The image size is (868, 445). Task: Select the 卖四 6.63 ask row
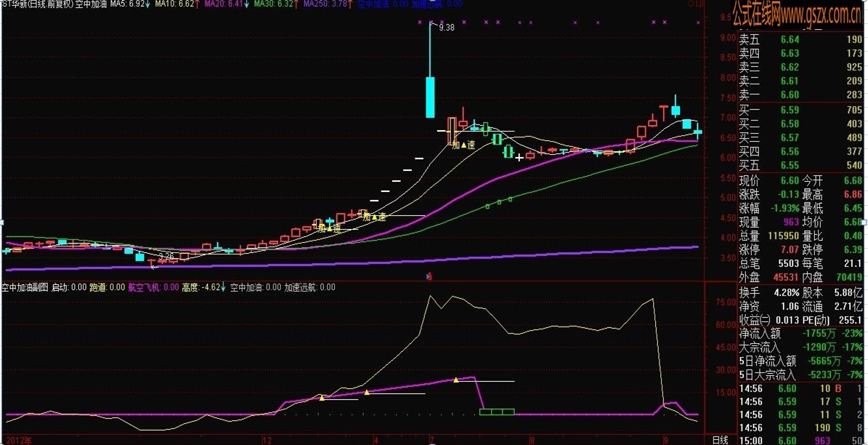802,53
